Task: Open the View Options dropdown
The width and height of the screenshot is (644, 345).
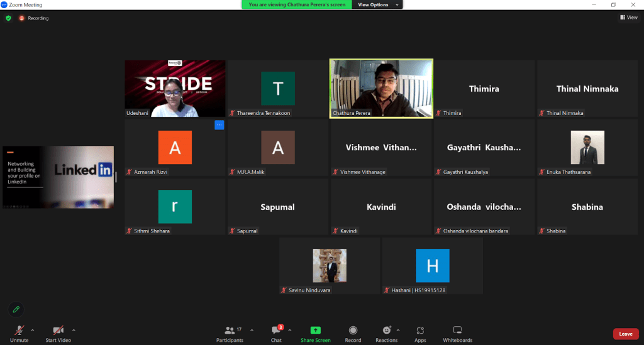Action: click(374, 4)
